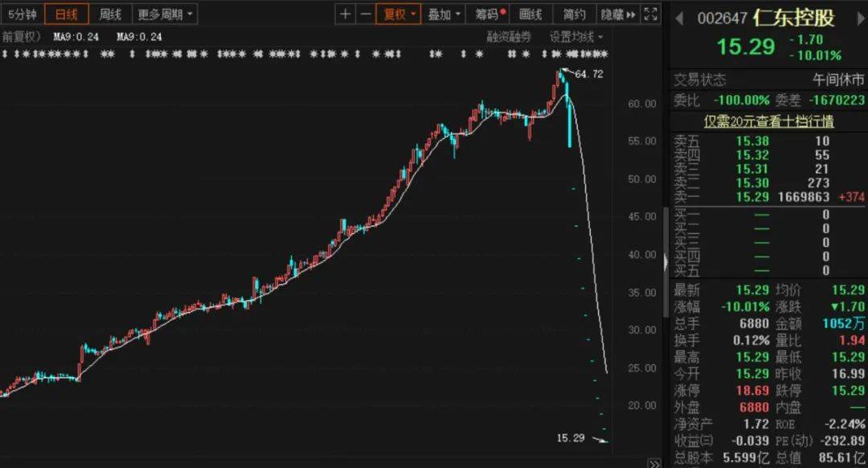Screen dimensions: 868x468
Task: Switch to 5分钟 period
Action: 23,14
